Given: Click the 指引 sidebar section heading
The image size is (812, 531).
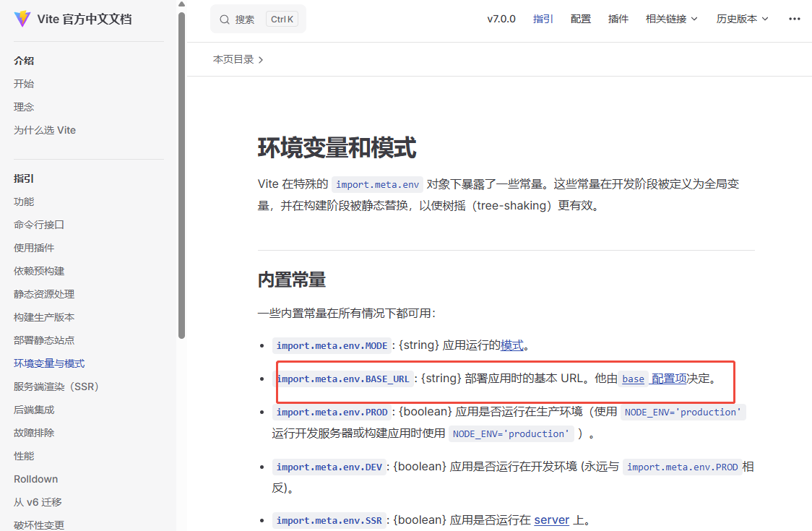Looking at the screenshot, I should click(x=24, y=178).
